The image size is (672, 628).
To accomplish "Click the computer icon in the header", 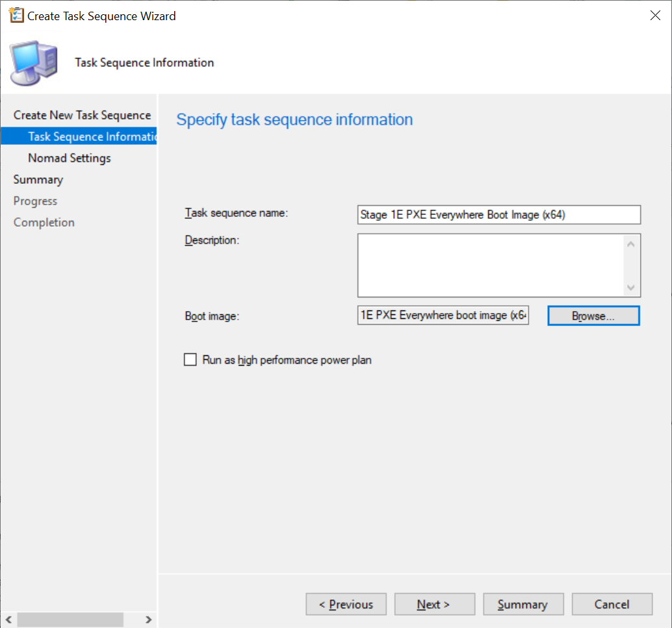I will (x=34, y=63).
